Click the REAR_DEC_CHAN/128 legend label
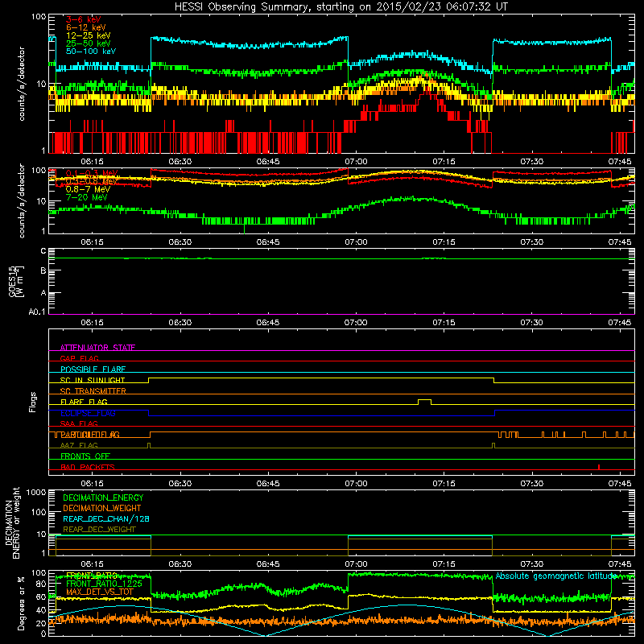 tap(106, 518)
